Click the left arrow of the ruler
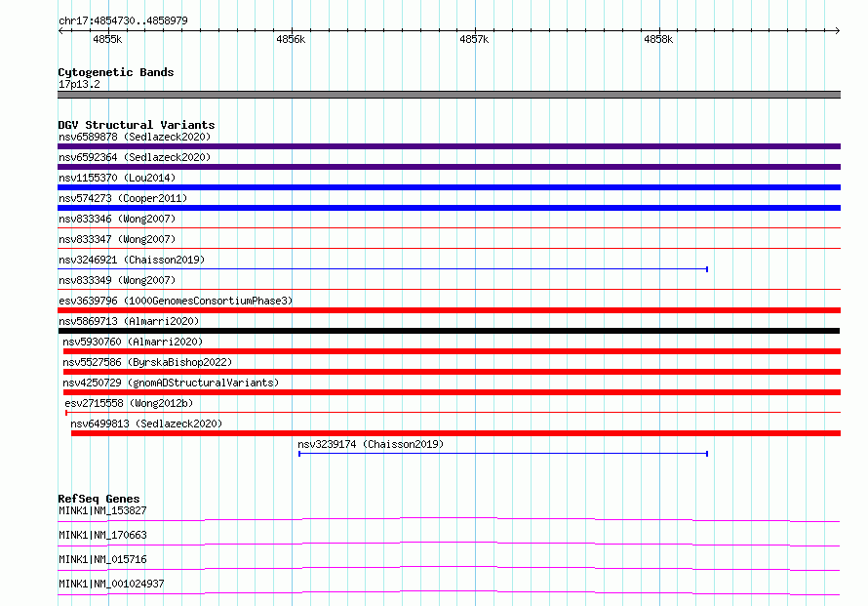868x606 pixels. 60,30
